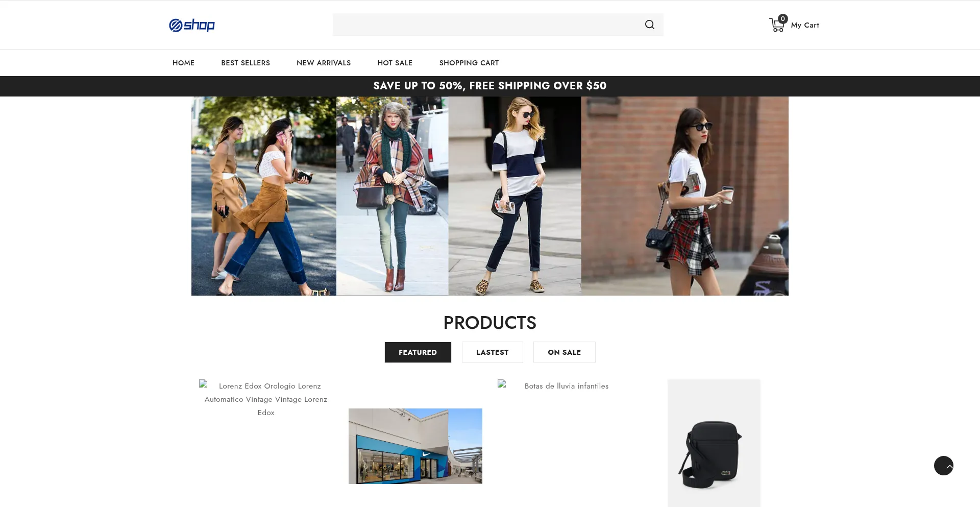Viewport: 980px width, 507px height.
Task: Click the street fashion hero banner image
Action: (x=489, y=196)
